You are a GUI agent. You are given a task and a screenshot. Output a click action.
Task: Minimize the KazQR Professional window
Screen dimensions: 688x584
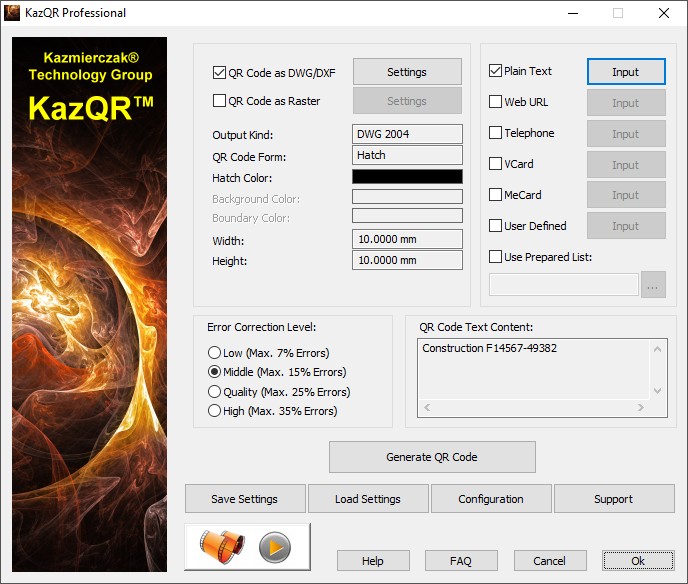point(573,13)
